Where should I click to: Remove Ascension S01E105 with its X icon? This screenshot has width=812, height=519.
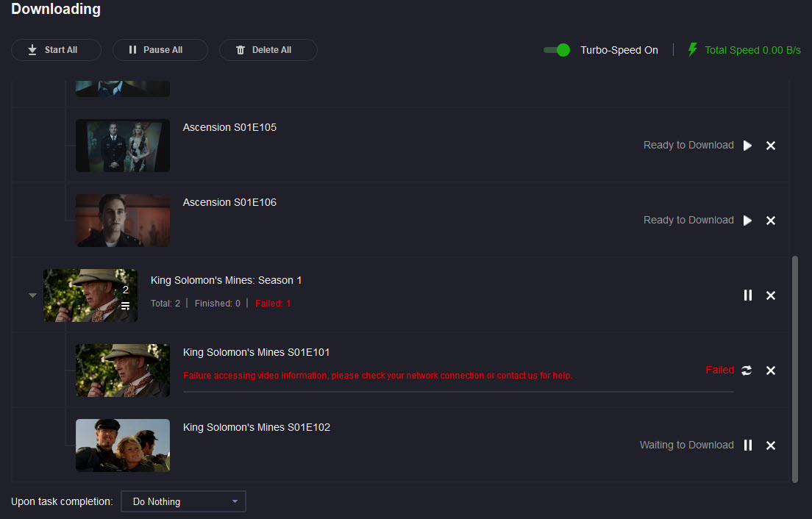(771, 146)
